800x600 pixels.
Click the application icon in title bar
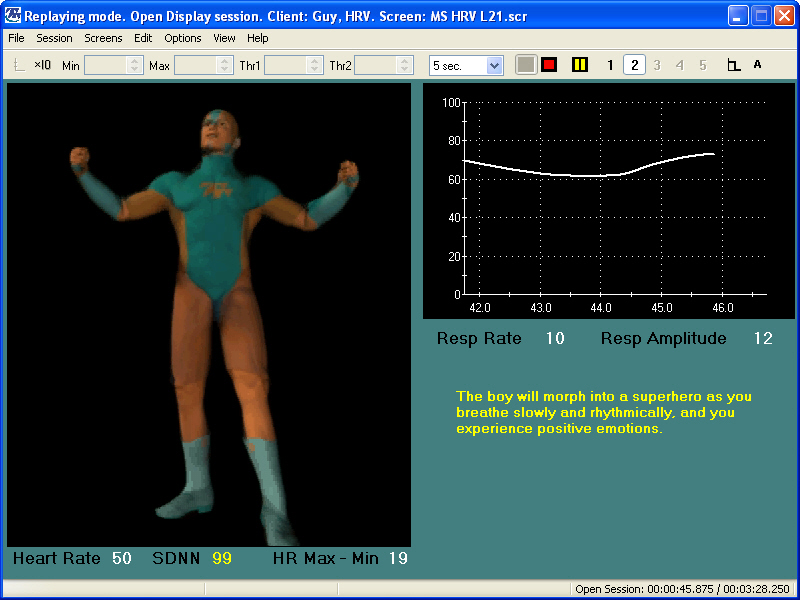pyautogui.click(x=13, y=16)
